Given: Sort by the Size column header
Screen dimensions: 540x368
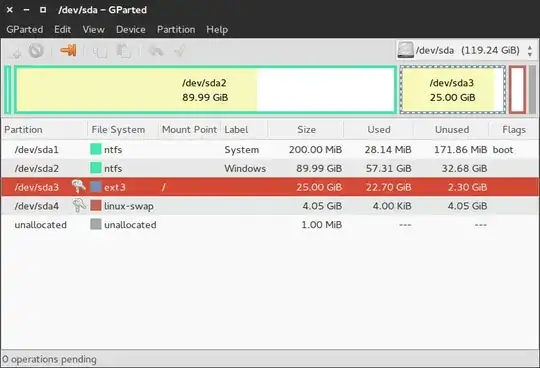Looking at the screenshot, I should (306, 130).
